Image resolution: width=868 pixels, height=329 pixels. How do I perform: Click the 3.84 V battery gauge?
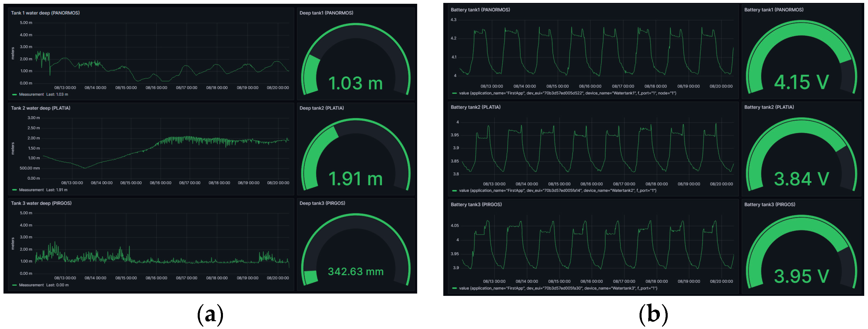[x=801, y=179]
